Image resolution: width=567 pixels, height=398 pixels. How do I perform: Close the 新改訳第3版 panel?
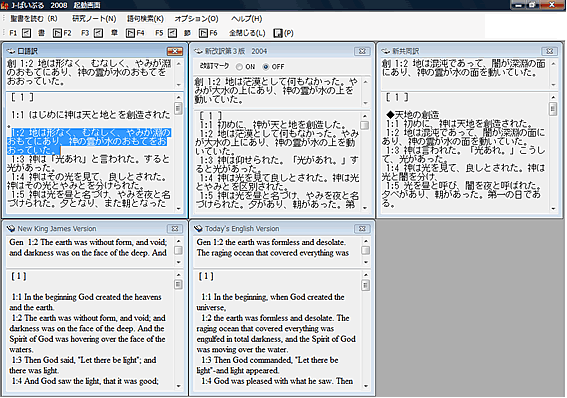coord(362,51)
